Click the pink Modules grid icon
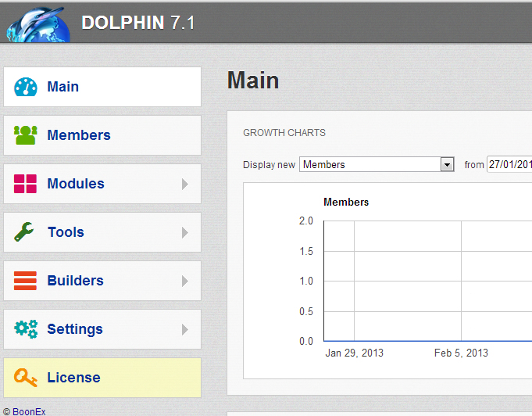This screenshot has width=532, height=416. click(x=26, y=184)
